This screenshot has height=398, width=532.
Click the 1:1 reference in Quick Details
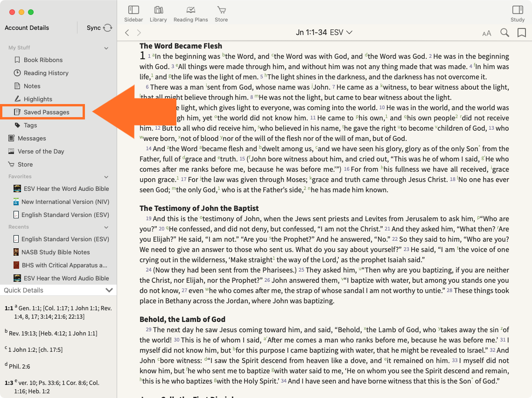click(x=9, y=308)
